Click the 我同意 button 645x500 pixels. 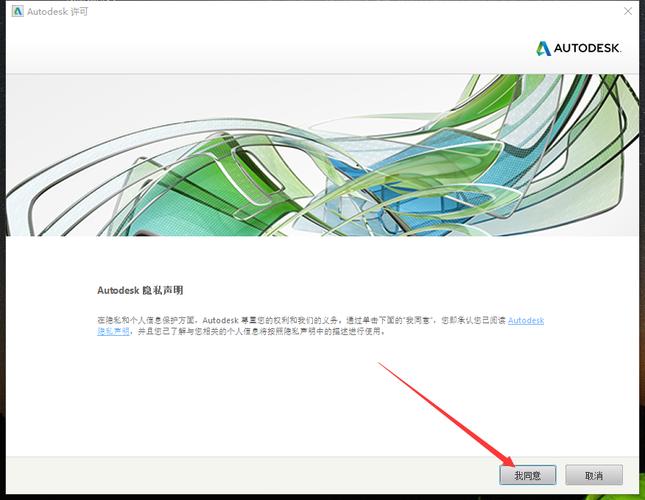tap(528, 475)
